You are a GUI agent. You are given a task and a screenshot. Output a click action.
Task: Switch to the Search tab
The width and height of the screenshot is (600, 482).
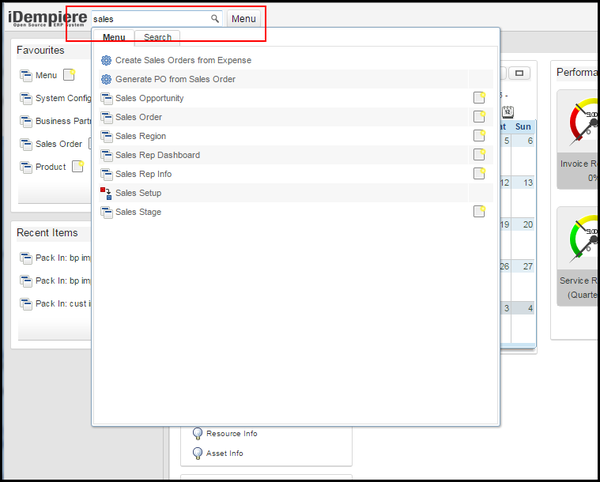click(x=157, y=38)
